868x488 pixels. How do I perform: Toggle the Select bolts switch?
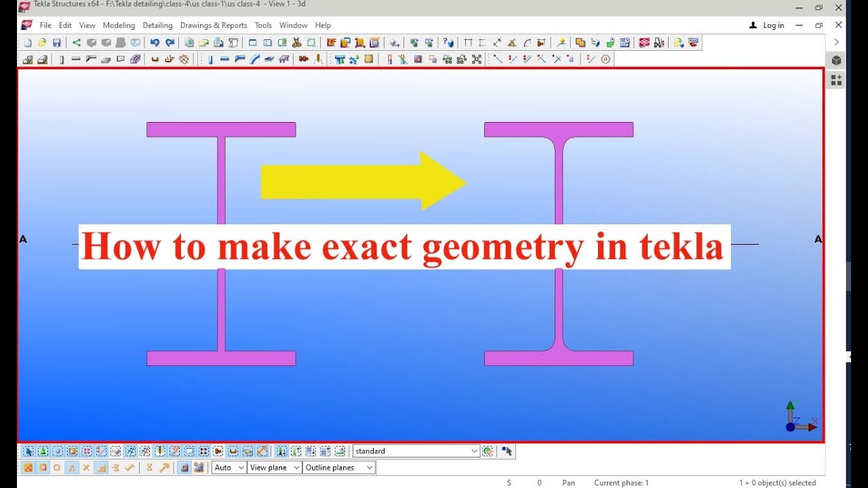click(x=203, y=451)
